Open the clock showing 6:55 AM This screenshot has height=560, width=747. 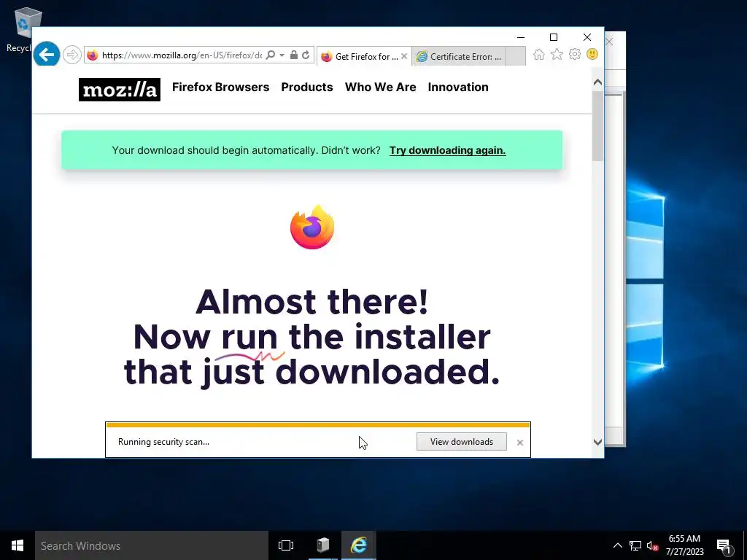click(x=684, y=545)
